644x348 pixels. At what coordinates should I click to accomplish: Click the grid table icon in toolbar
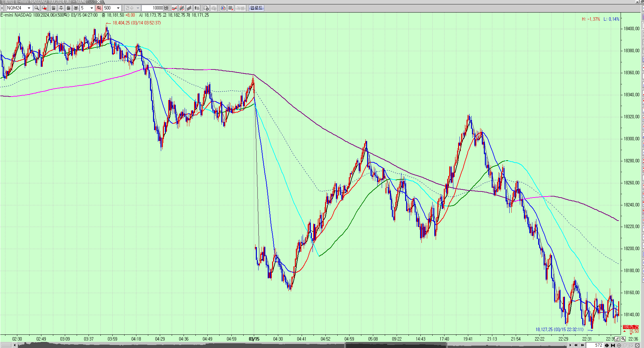(231, 8)
